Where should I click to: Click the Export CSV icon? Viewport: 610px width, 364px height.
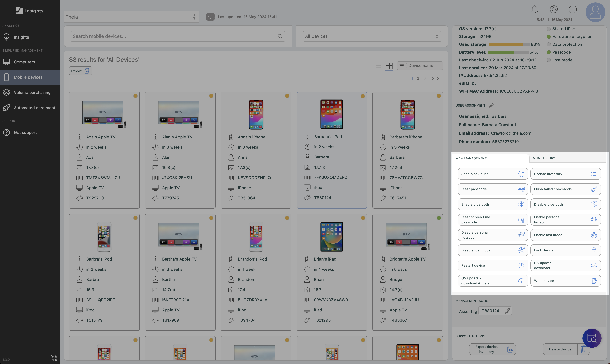point(87,71)
